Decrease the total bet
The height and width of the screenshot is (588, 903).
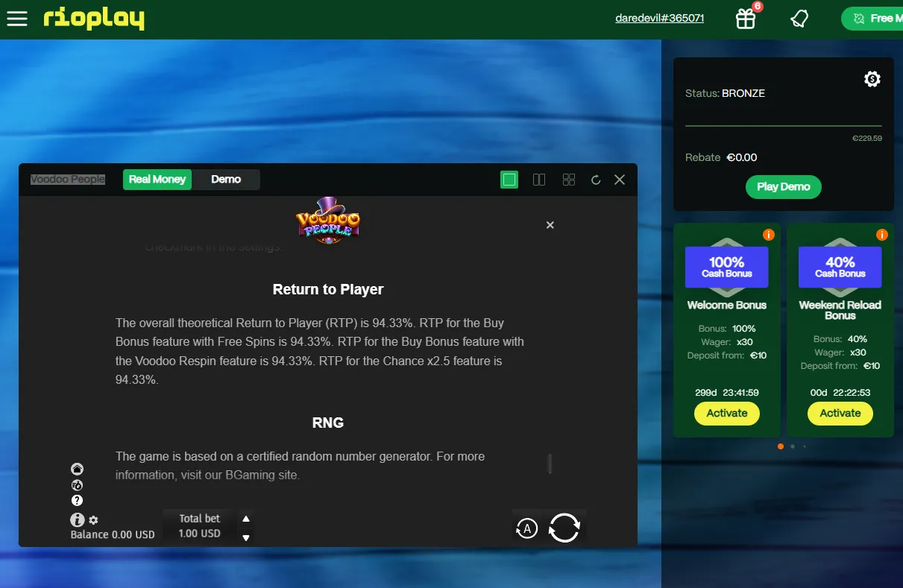point(246,537)
